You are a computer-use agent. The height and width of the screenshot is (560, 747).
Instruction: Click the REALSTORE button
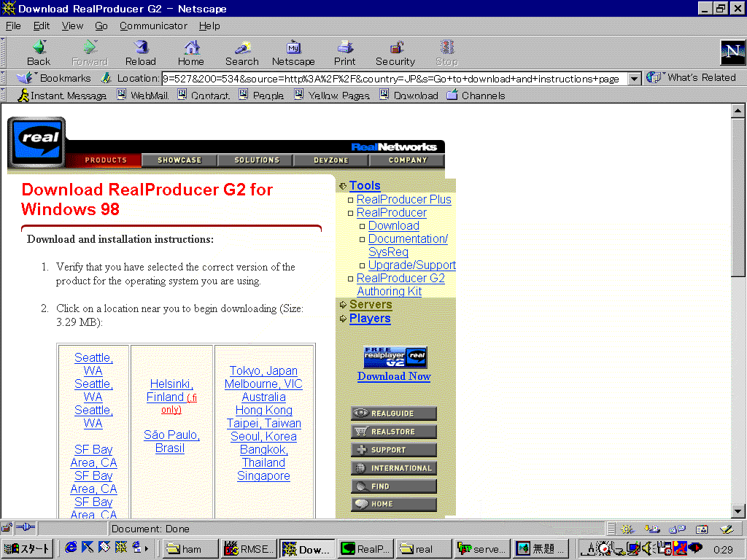point(393,432)
